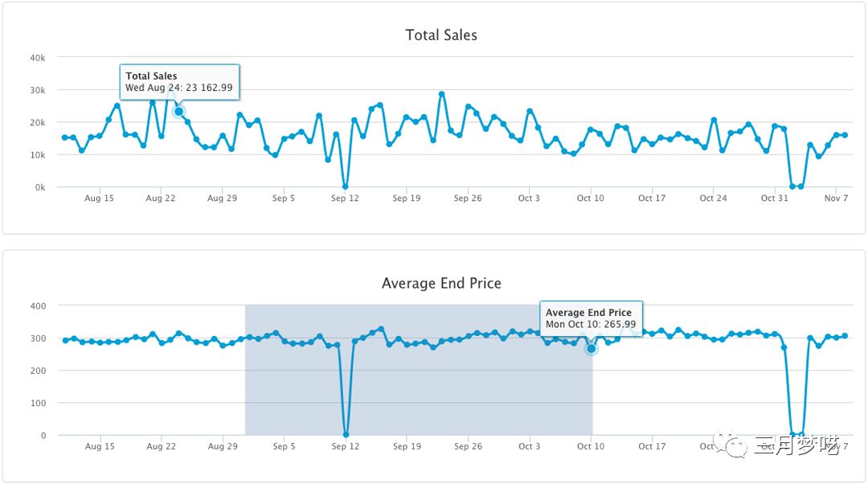Click the first data point of Total Sales line
The height and width of the screenshot is (484, 868).
click(65, 137)
